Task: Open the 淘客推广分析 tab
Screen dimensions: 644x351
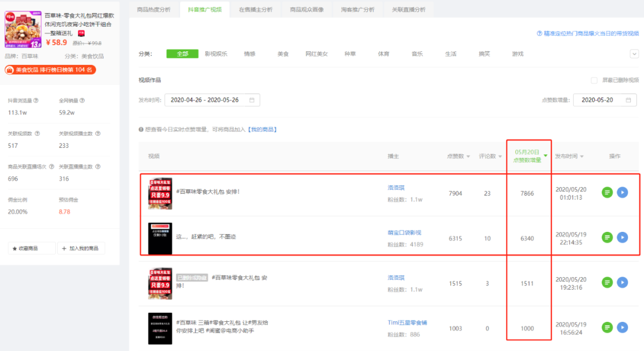Action: tap(358, 9)
